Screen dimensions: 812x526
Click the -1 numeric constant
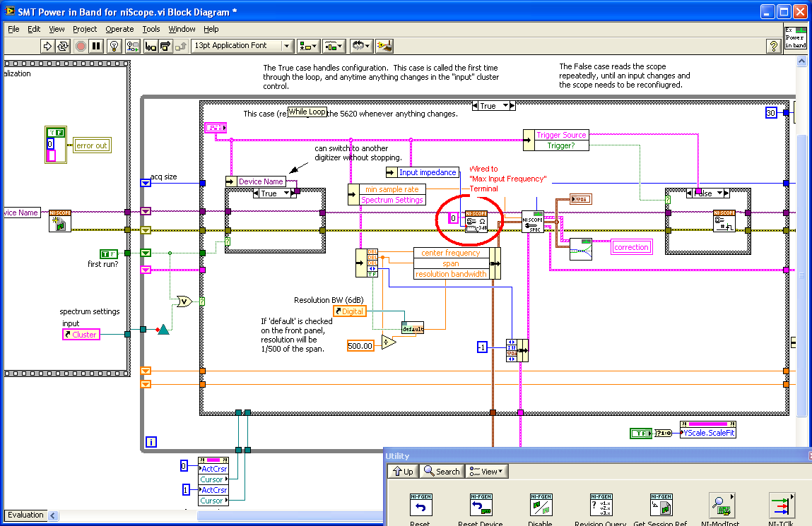pyautogui.click(x=482, y=347)
